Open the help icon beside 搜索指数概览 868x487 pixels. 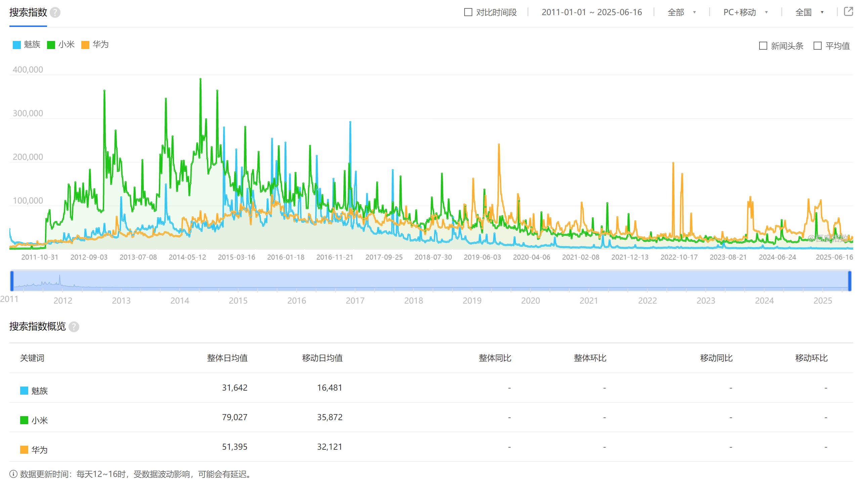point(74,327)
